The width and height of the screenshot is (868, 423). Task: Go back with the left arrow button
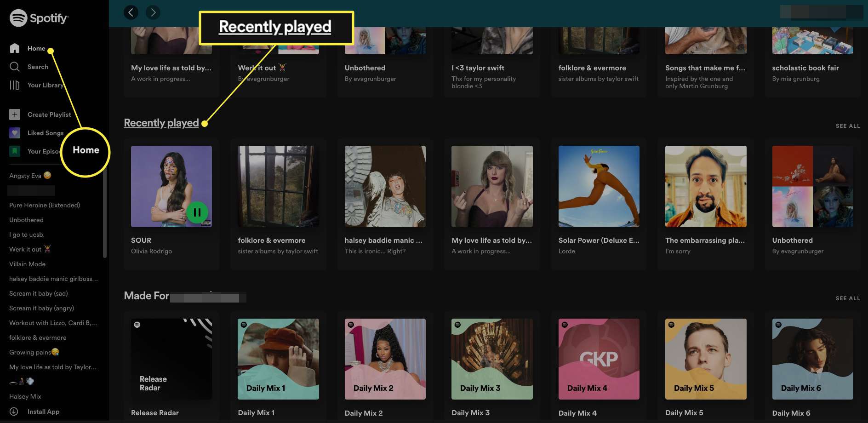[131, 12]
